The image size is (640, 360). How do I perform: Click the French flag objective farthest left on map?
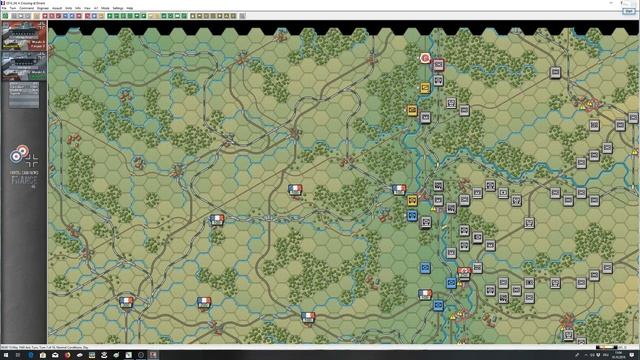pos(126,302)
